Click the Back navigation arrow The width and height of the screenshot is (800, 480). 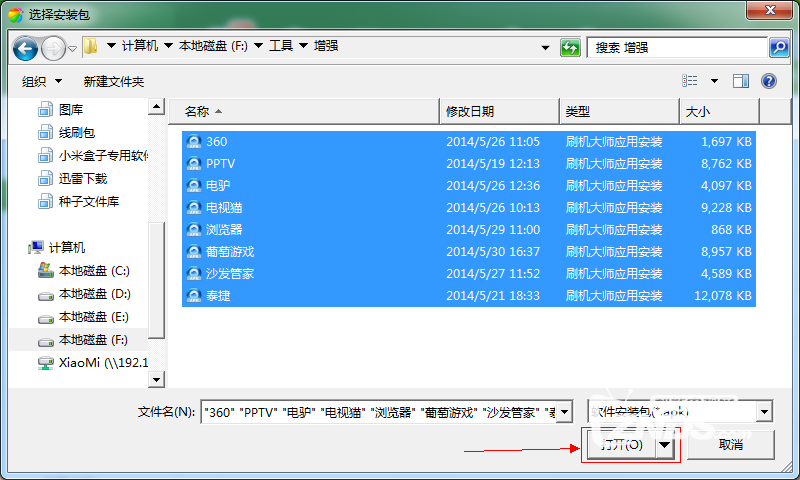point(25,48)
